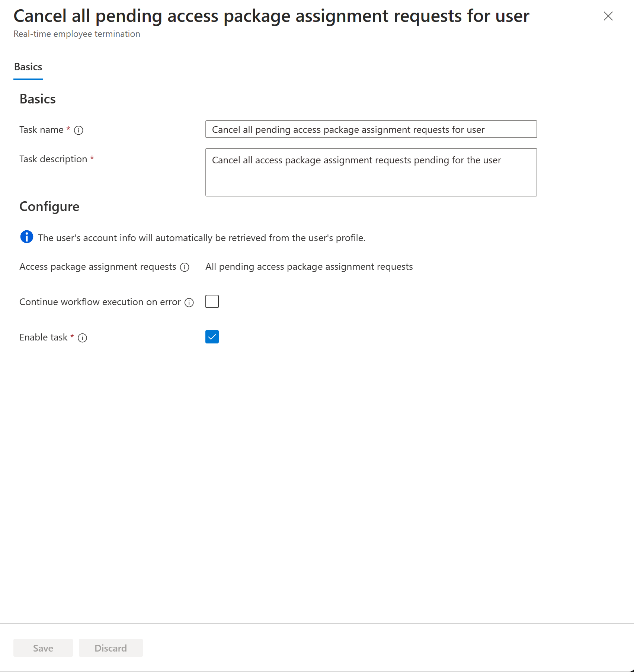Click the Task description label
Viewport: 634px width, 672px height.
click(53, 159)
